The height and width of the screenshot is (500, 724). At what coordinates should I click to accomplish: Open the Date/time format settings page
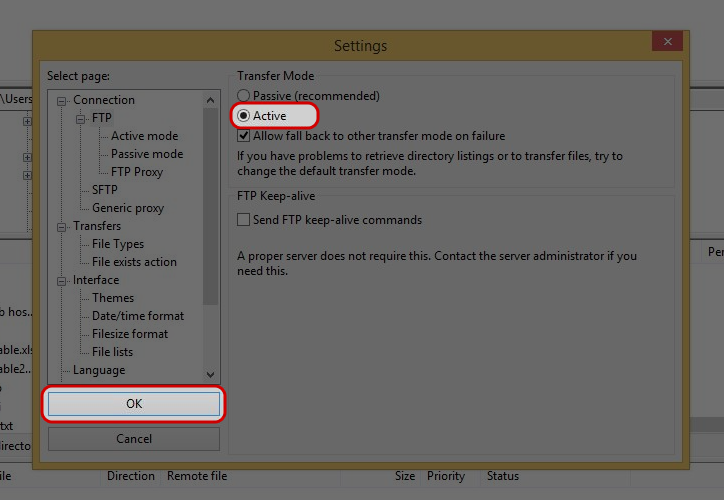pos(138,316)
